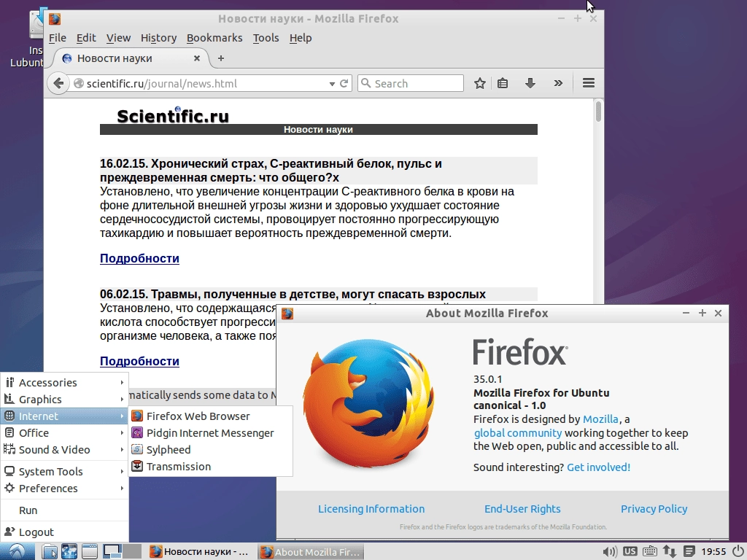
Task: Open the Firefox hamburger menu
Action: coord(589,83)
